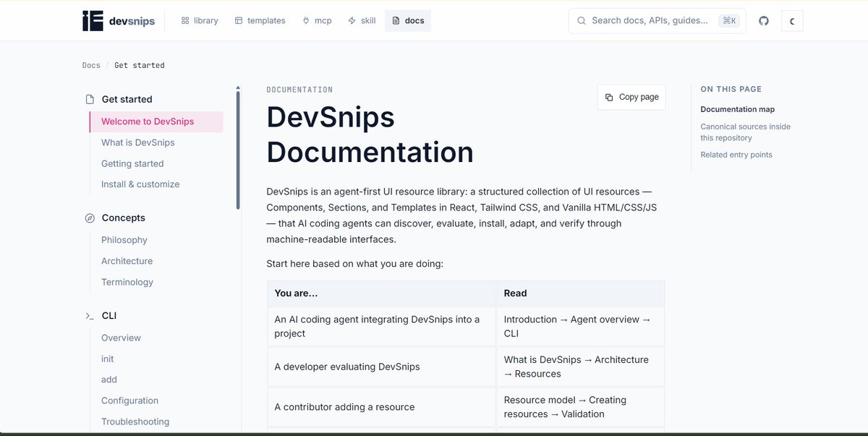The image size is (868, 436).
Task: Open the Getting started page
Action: coord(132,163)
